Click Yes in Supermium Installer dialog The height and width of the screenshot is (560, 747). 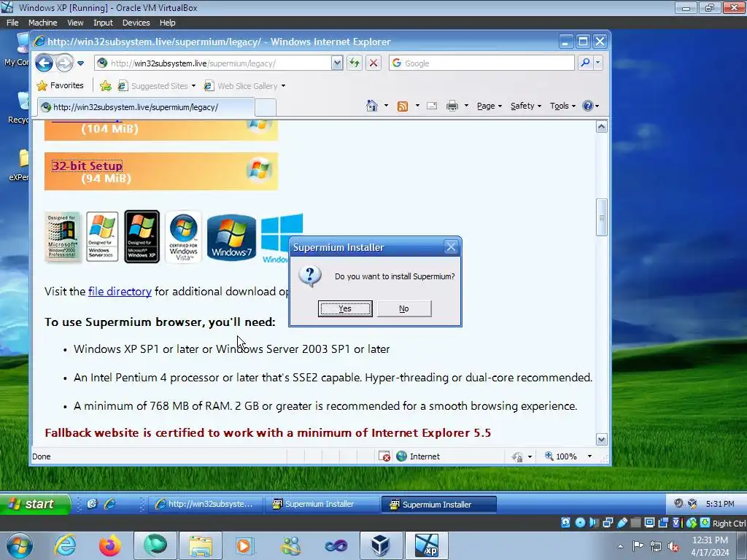point(345,308)
